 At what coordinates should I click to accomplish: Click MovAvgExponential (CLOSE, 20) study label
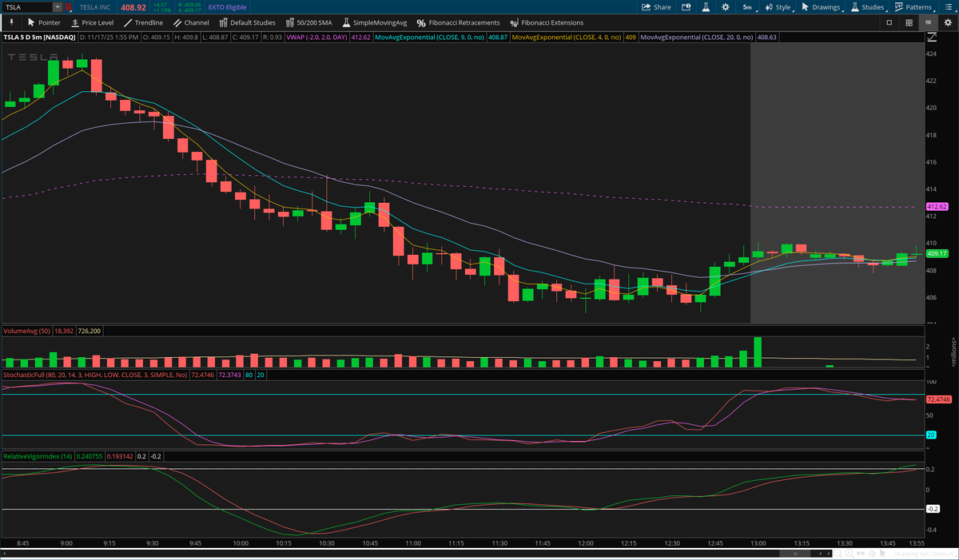click(698, 37)
